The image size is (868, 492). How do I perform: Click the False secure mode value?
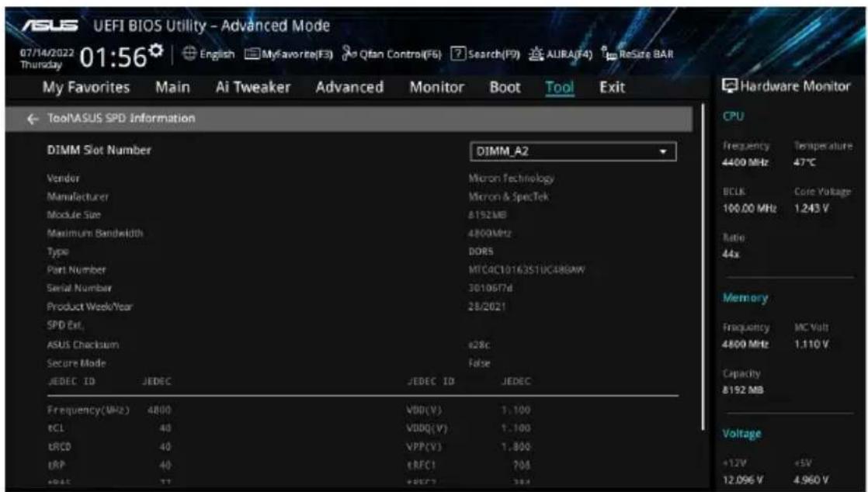click(479, 363)
